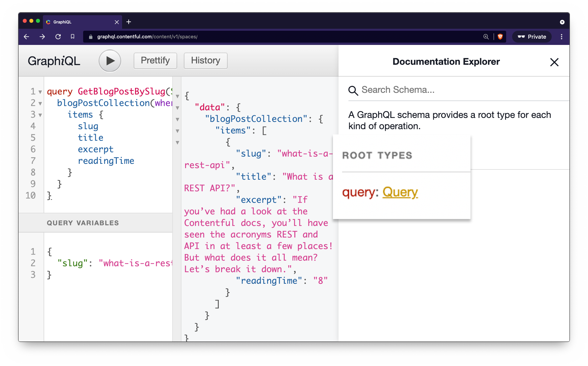Click "what-is-a-rest value in query variables
Screen dimensions: 588x366
tap(136, 263)
